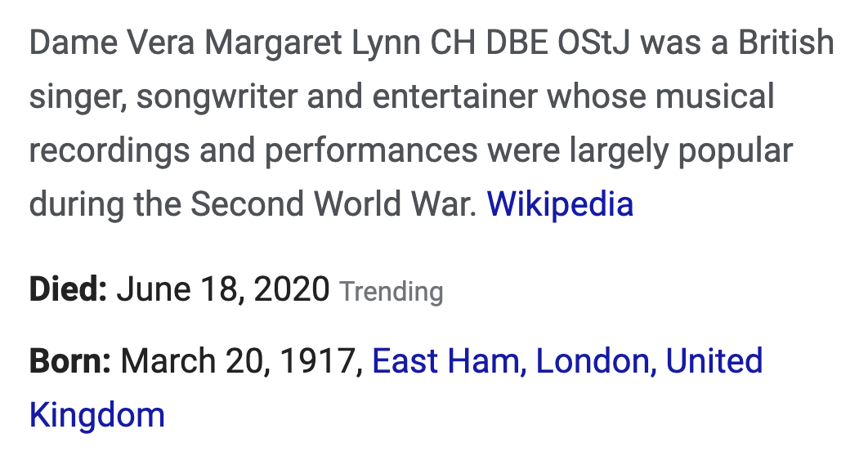This screenshot has height=456, width=868.
Task: Click the phrase largely popular
Action: [x=682, y=150]
